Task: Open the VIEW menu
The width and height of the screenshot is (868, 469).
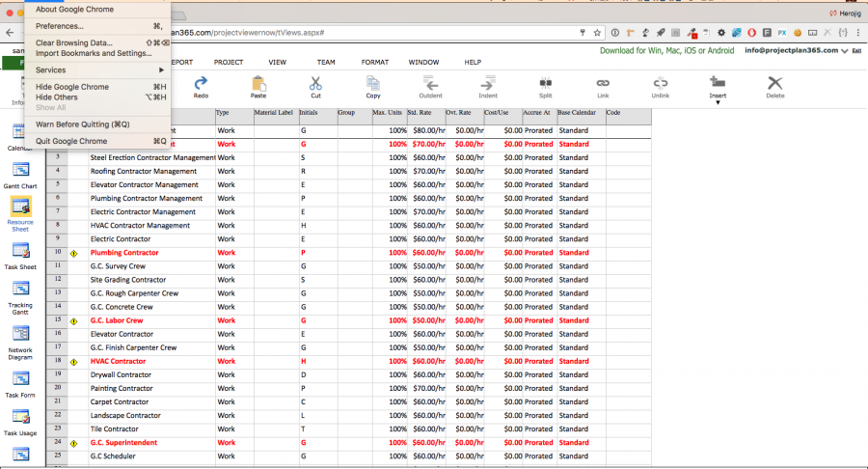Action: coord(278,62)
